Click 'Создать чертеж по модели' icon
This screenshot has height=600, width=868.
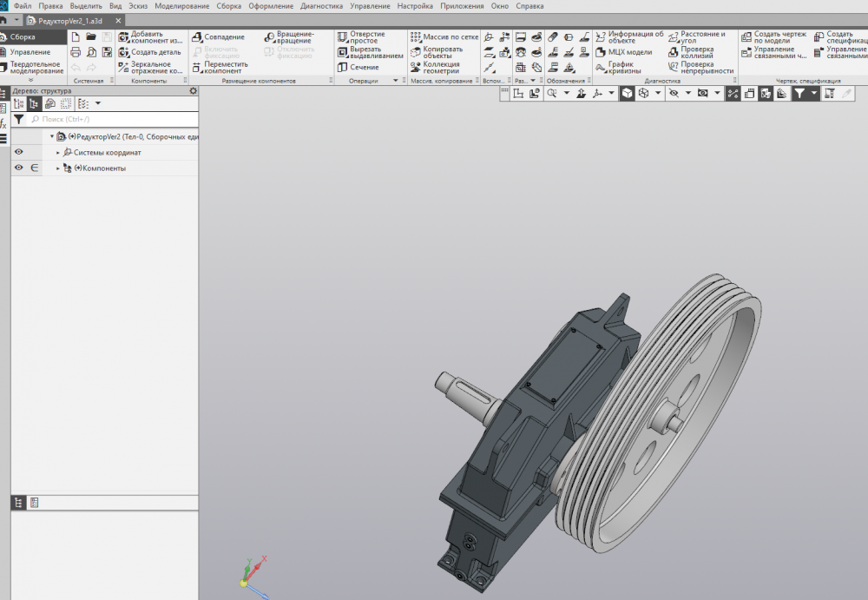coord(746,37)
